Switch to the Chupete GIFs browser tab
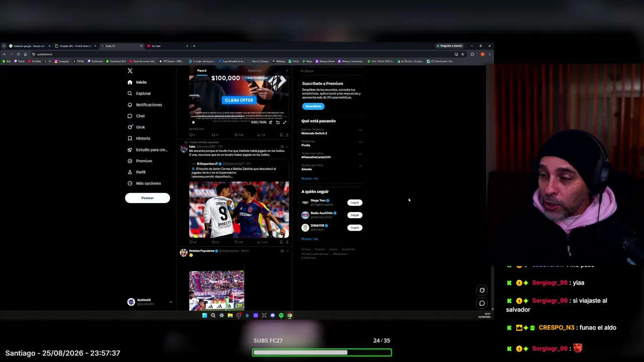Image resolution: width=644 pixels, height=362 pixels. (x=75, y=46)
